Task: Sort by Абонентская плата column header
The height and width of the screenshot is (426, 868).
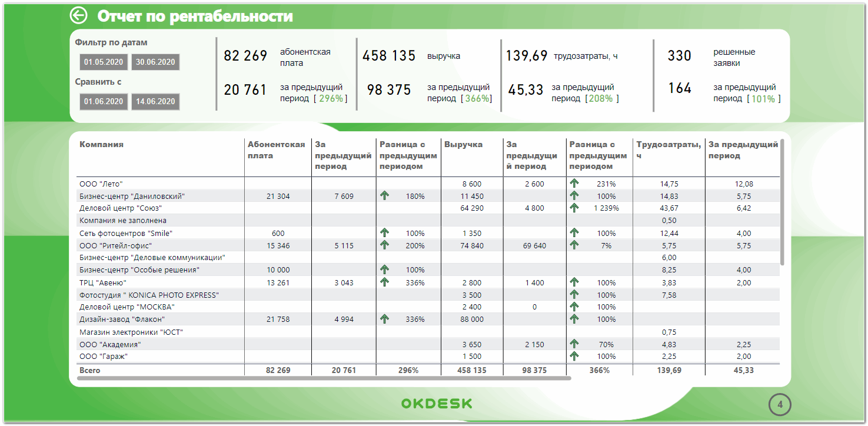Action: [276, 150]
